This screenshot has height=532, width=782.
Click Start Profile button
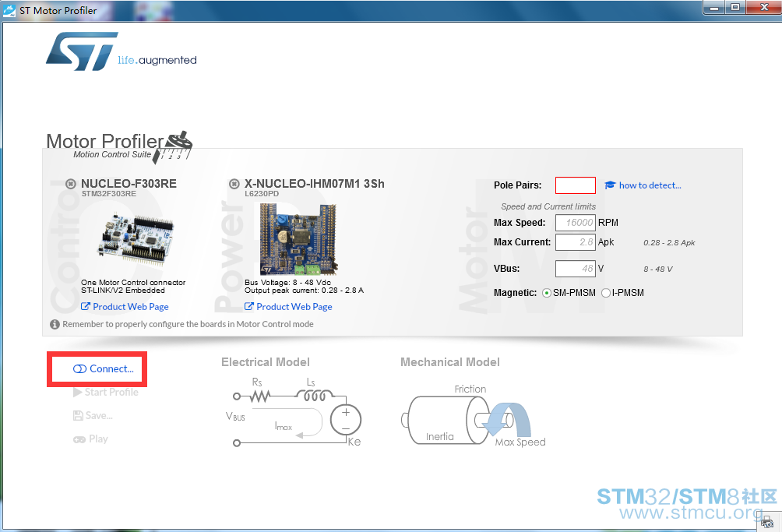106,392
